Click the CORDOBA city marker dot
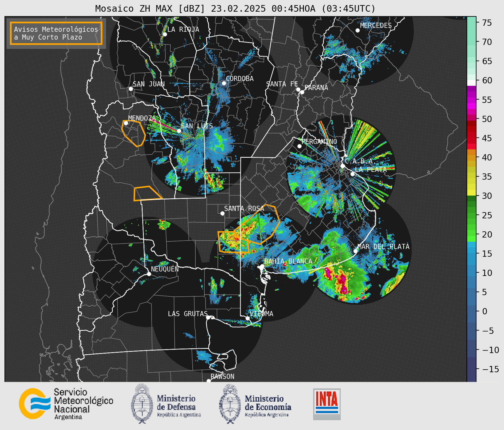504x430 pixels. [224, 83]
